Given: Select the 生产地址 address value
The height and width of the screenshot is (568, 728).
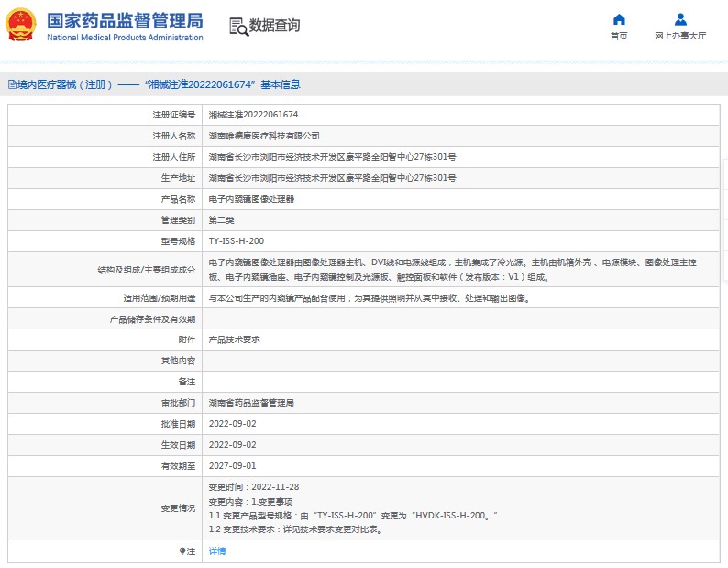Looking at the screenshot, I should [x=333, y=178].
